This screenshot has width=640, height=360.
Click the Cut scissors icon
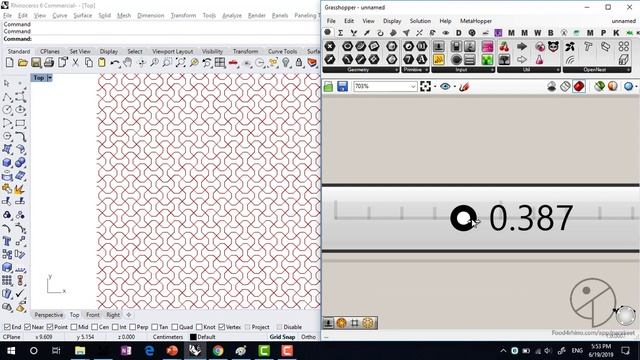[x=76, y=62]
